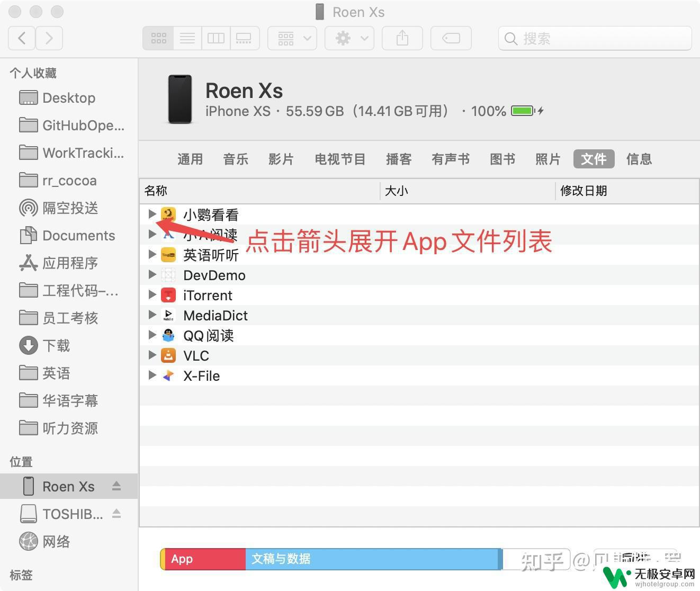
Task: Select the MediaDict row
Action: tap(419, 315)
